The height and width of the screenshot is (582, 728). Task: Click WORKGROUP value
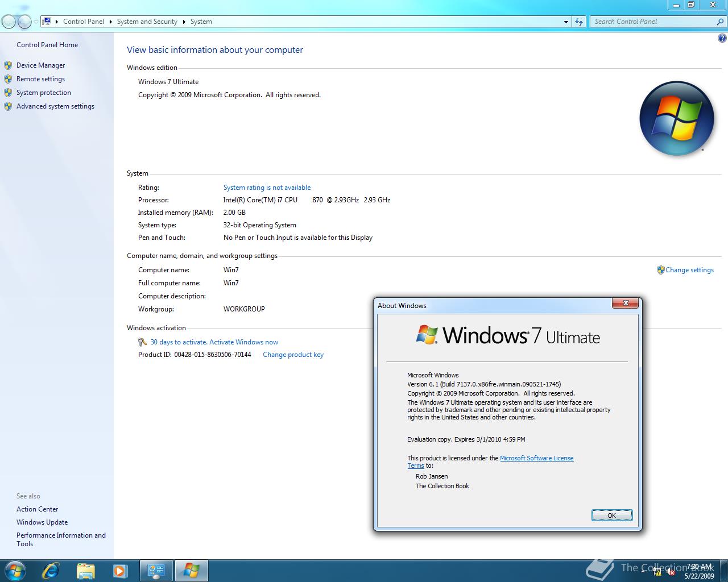click(244, 309)
